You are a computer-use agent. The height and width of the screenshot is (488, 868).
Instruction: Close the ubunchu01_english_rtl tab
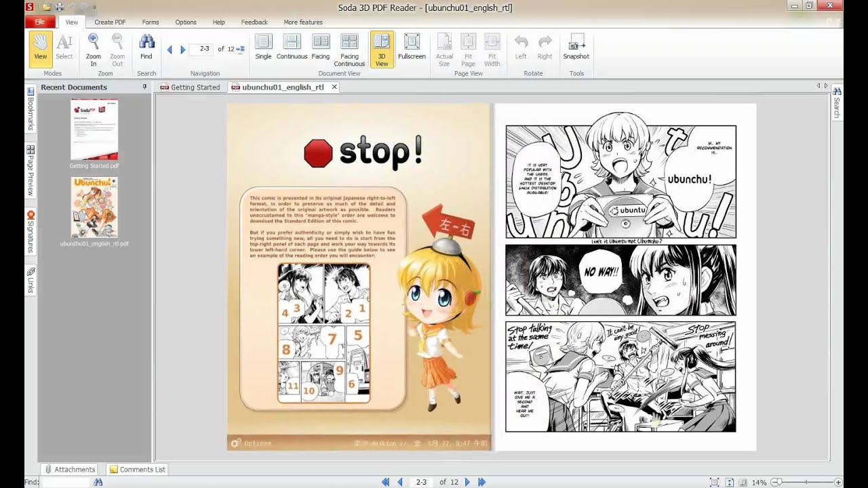[334, 87]
